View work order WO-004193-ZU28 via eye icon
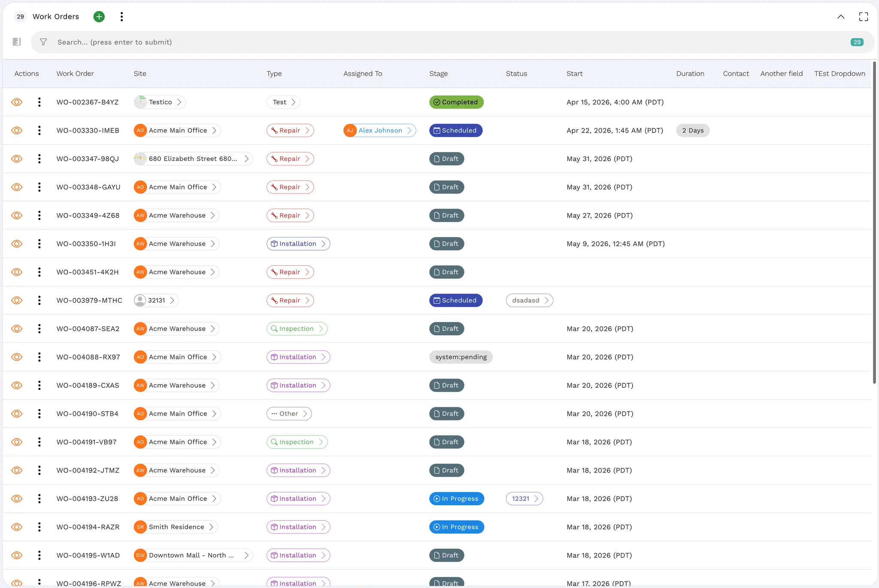Screen dimensions: 879x588 coord(17,499)
